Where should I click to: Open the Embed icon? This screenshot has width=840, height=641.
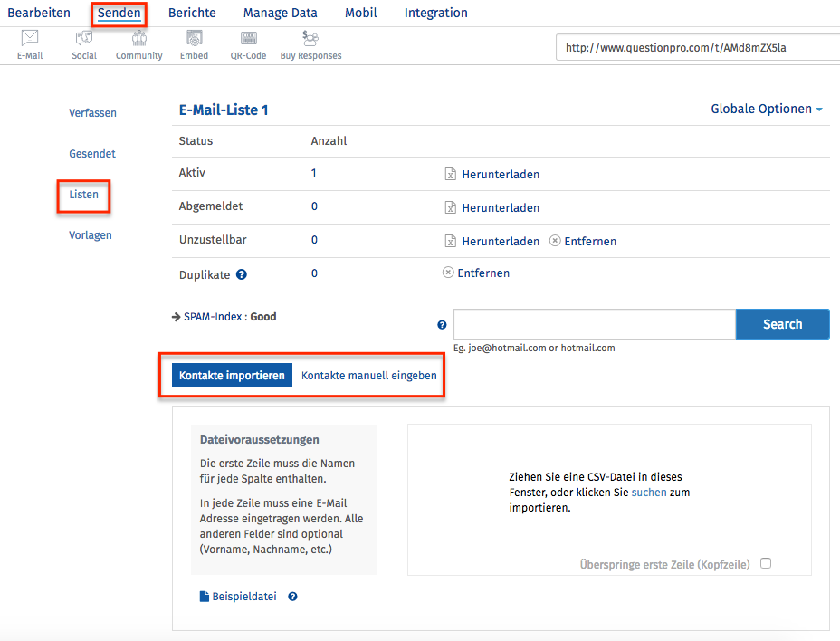194,38
